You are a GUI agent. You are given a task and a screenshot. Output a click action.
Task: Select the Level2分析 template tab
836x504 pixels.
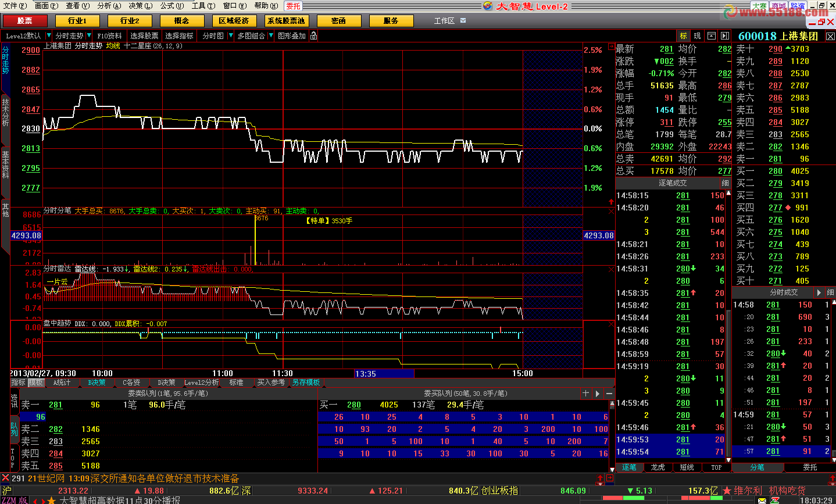click(x=201, y=383)
